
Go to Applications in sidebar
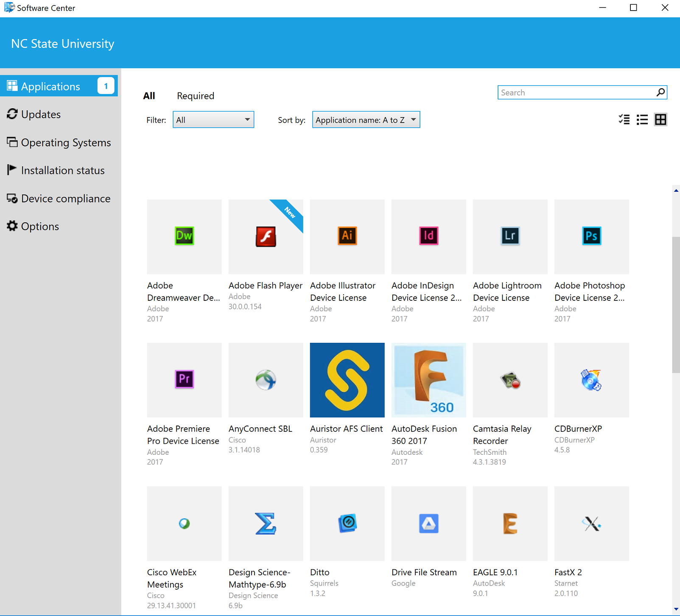click(59, 86)
